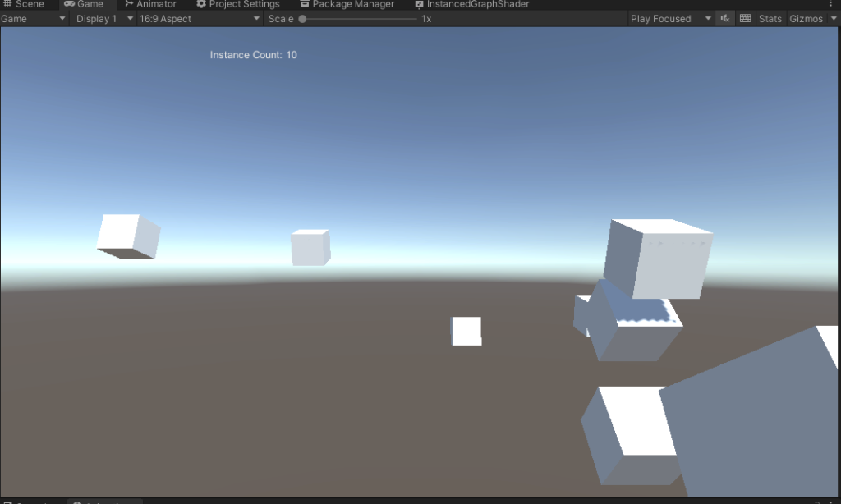Open the Animator tab
Viewport: 841px width, 504px height.
tap(151, 4)
